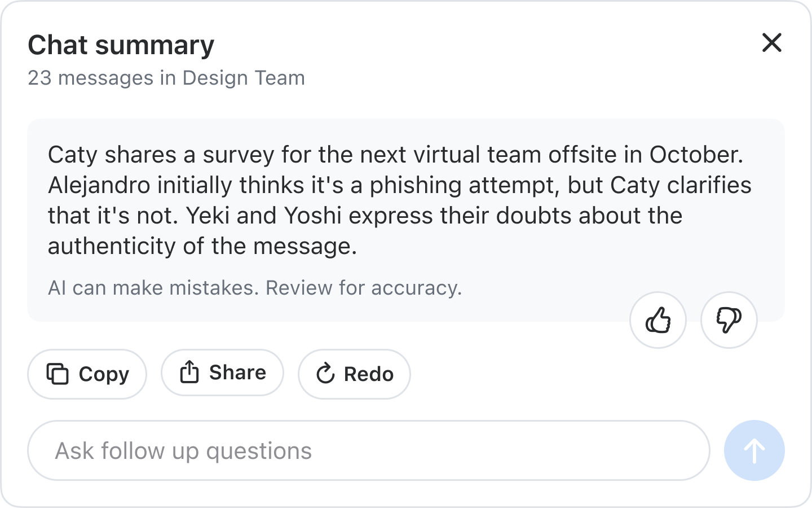Dismiss the Chat summary dialog
The width and height of the screenshot is (812, 508).
click(x=772, y=43)
